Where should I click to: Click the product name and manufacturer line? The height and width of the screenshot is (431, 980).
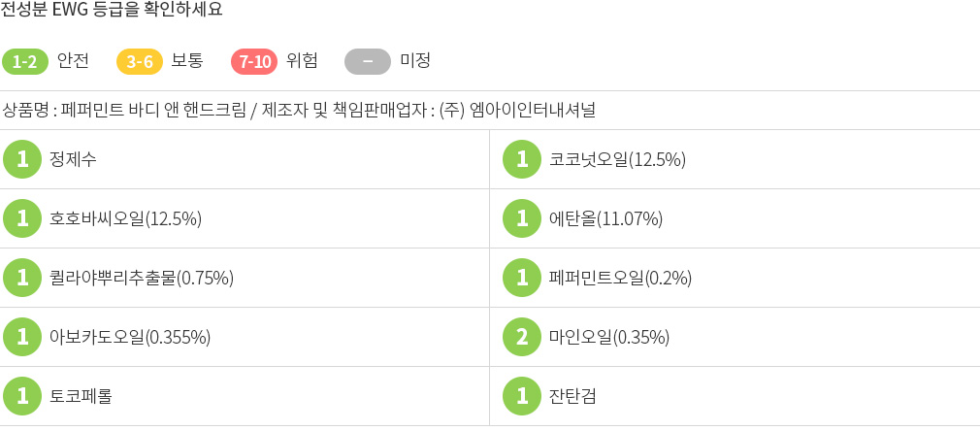point(300,111)
